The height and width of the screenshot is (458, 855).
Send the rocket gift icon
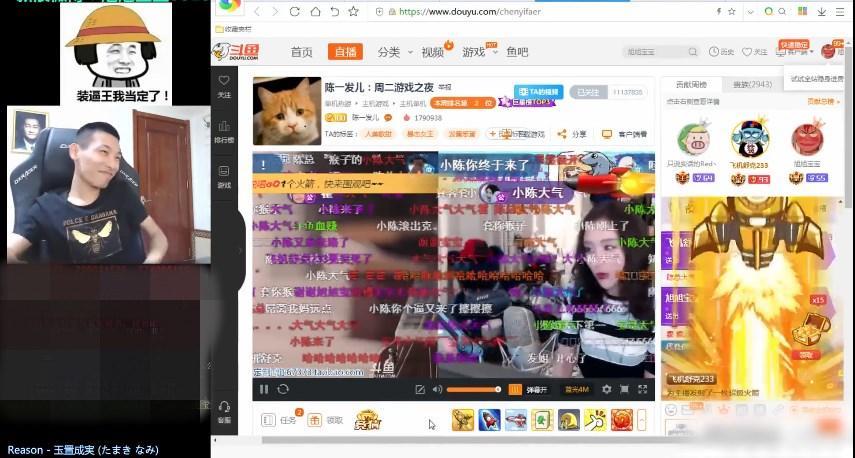pyautogui.click(x=489, y=420)
